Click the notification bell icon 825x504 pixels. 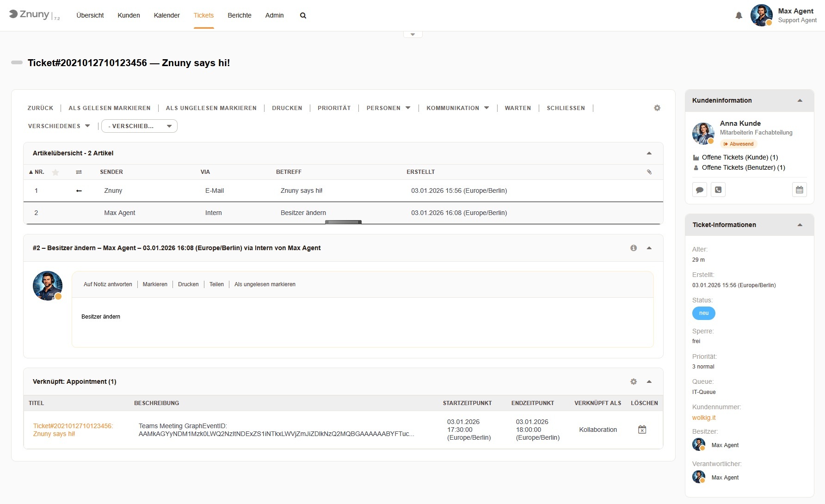[739, 16]
